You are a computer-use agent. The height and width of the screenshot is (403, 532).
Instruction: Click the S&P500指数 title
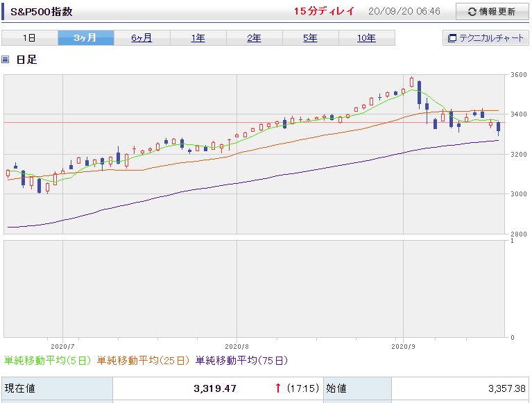pos(42,12)
